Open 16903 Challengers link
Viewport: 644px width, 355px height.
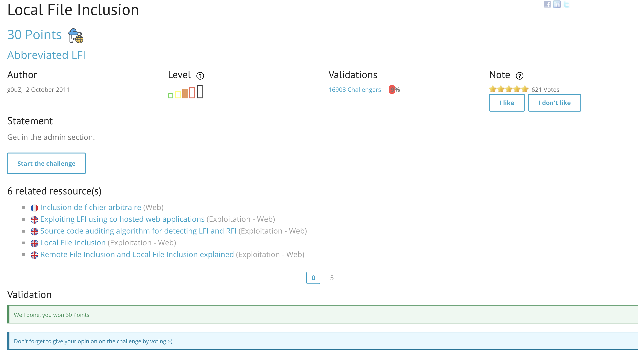pos(355,90)
